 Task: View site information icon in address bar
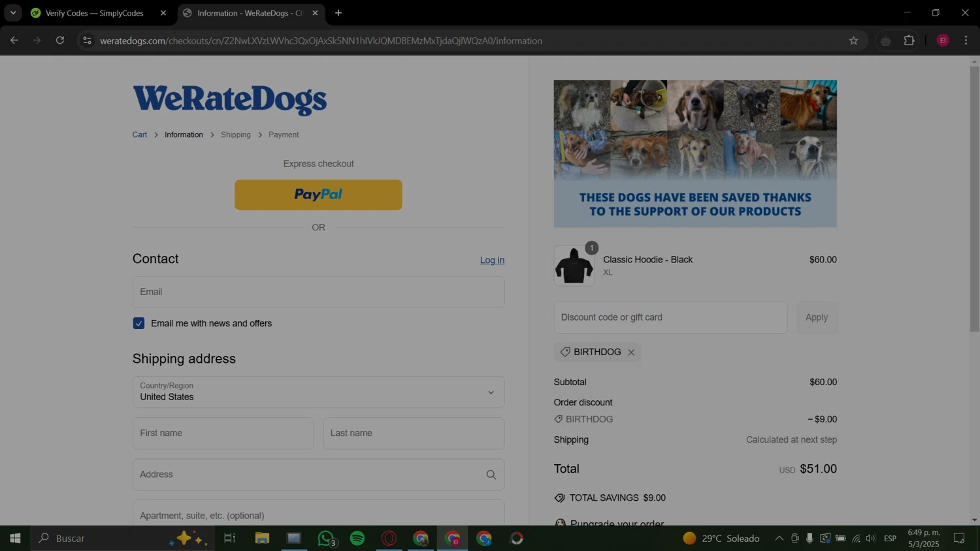pos(87,40)
